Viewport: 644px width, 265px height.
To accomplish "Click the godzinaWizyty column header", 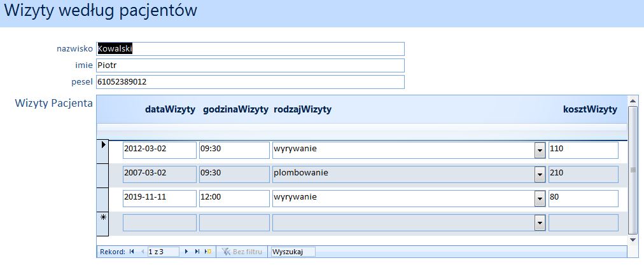I will tap(235, 109).
